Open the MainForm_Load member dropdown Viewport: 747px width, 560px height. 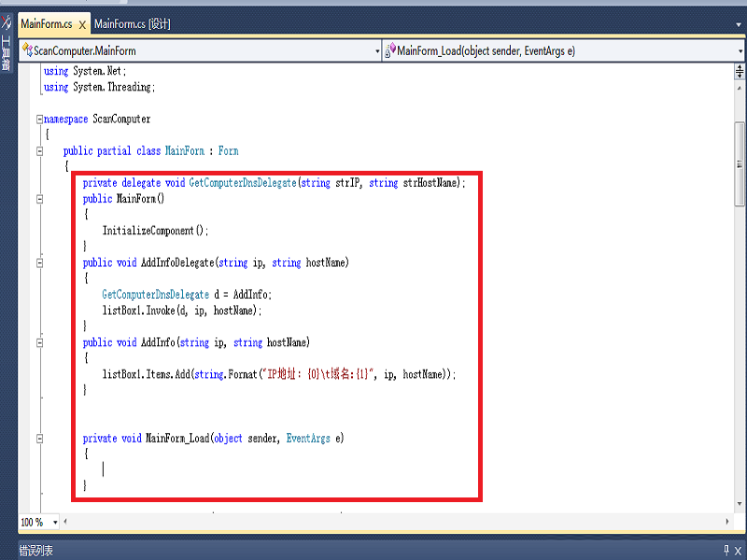click(x=740, y=51)
